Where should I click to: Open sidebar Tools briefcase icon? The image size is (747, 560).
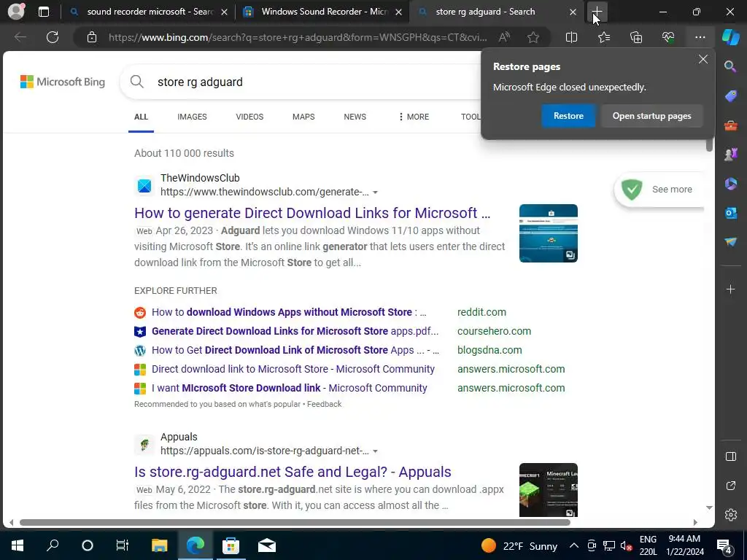click(x=730, y=125)
